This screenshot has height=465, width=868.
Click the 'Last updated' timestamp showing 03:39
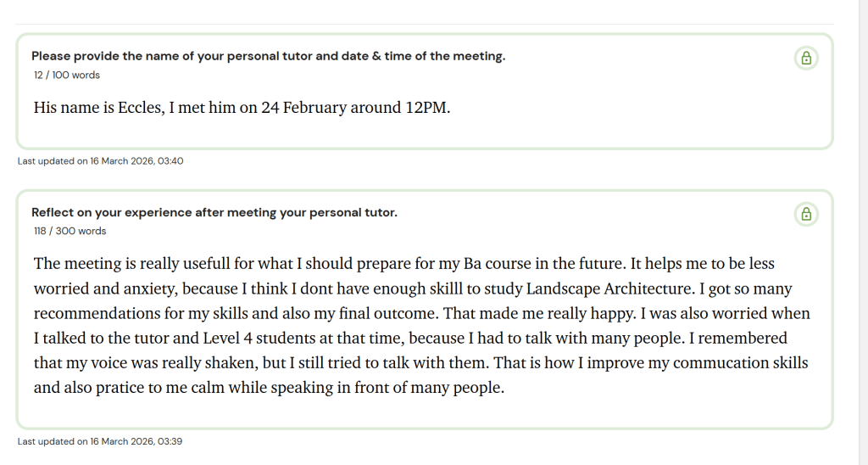coord(100,441)
